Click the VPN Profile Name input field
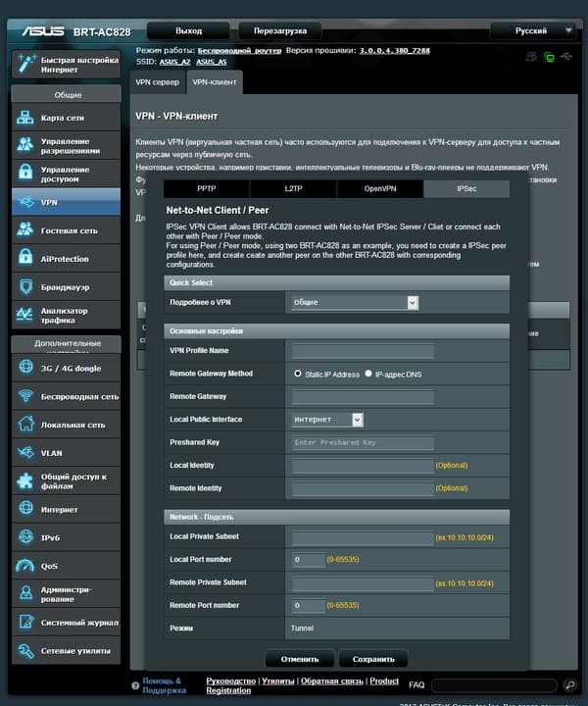Viewport: 588px width, 706px height. [363, 351]
